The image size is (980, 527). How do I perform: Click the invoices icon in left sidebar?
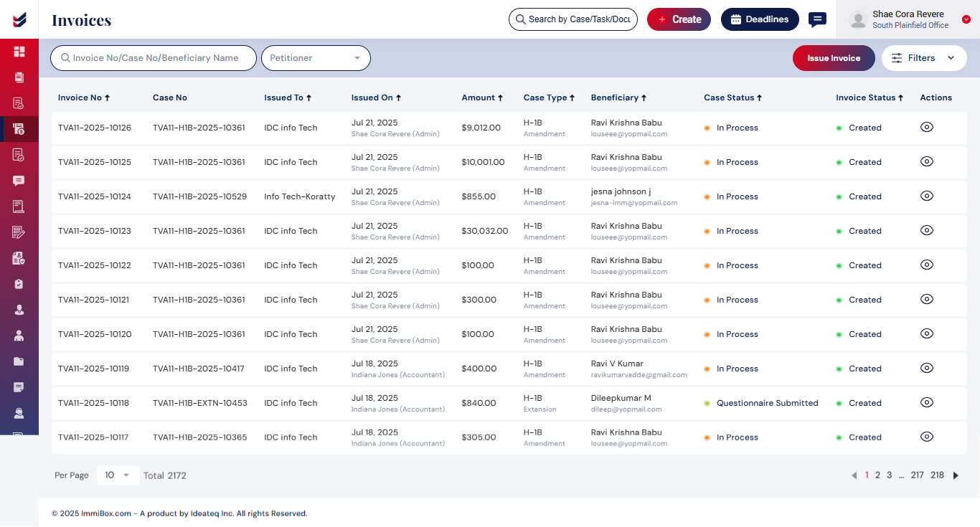click(x=19, y=129)
